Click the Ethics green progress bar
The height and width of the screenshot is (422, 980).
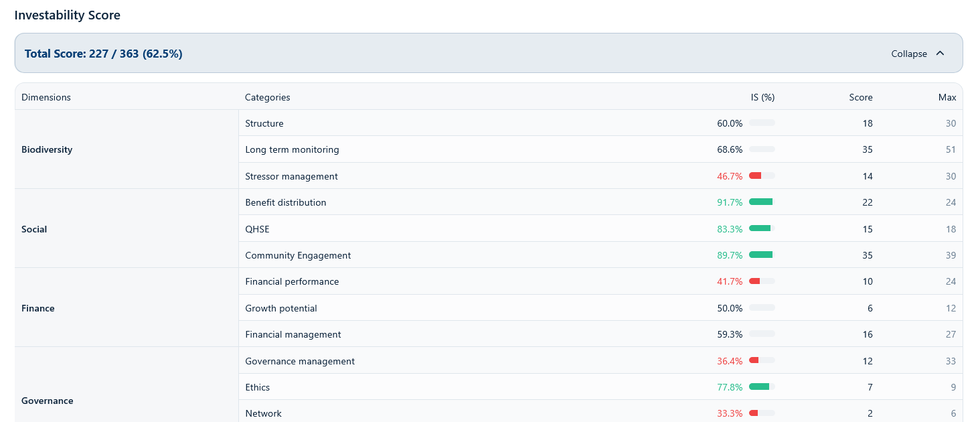pos(762,387)
